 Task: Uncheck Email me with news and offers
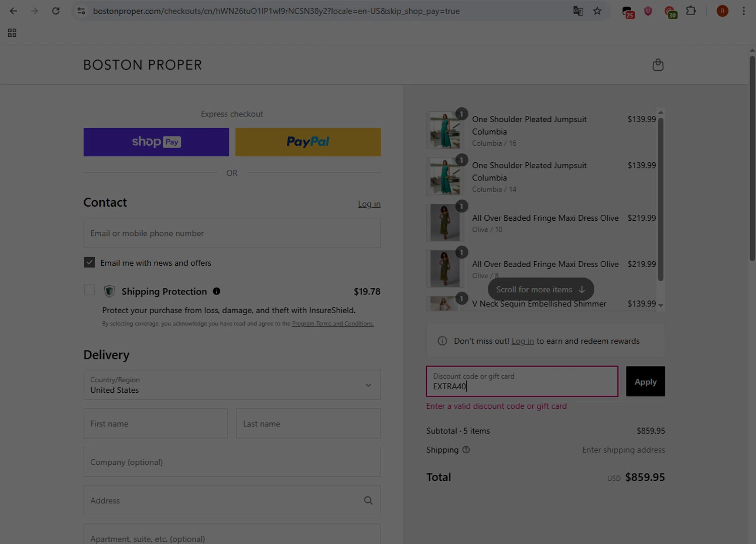pyautogui.click(x=89, y=262)
